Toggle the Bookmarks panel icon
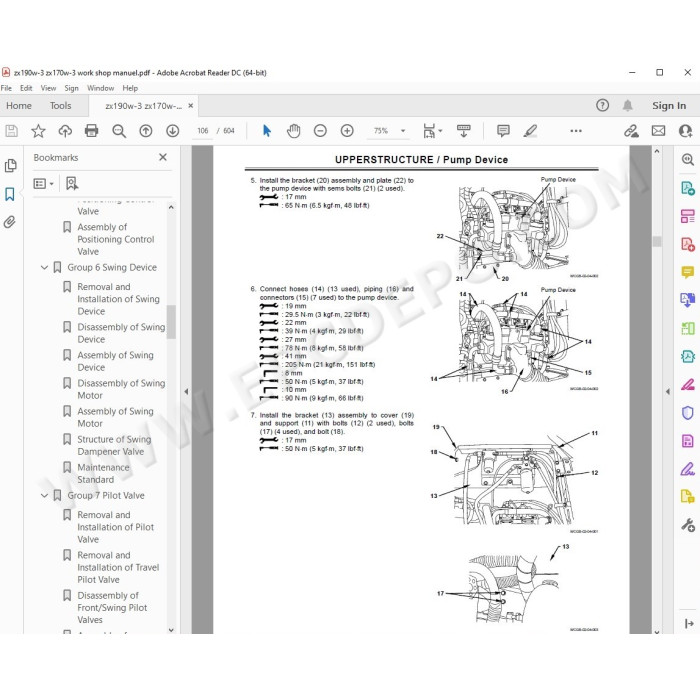The height and width of the screenshot is (700, 700). [x=10, y=194]
